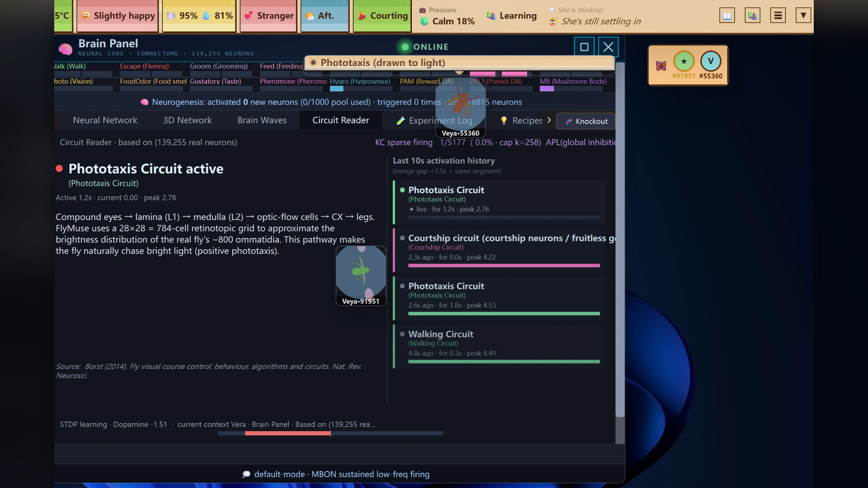Click the Stranger relationship card
The height and width of the screenshot is (488, 868).
[269, 16]
